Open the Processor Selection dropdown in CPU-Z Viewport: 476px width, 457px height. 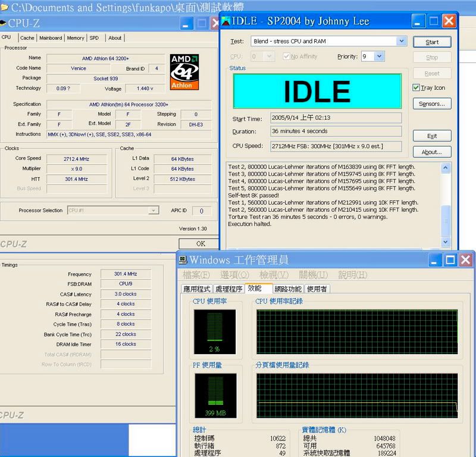pyautogui.click(x=154, y=210)
